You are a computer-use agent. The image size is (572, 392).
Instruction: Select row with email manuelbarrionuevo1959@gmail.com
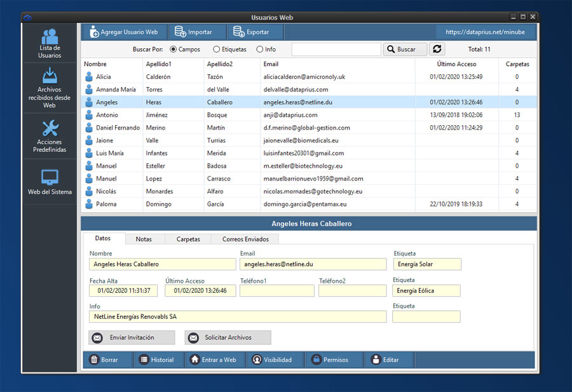coord(309,179)
